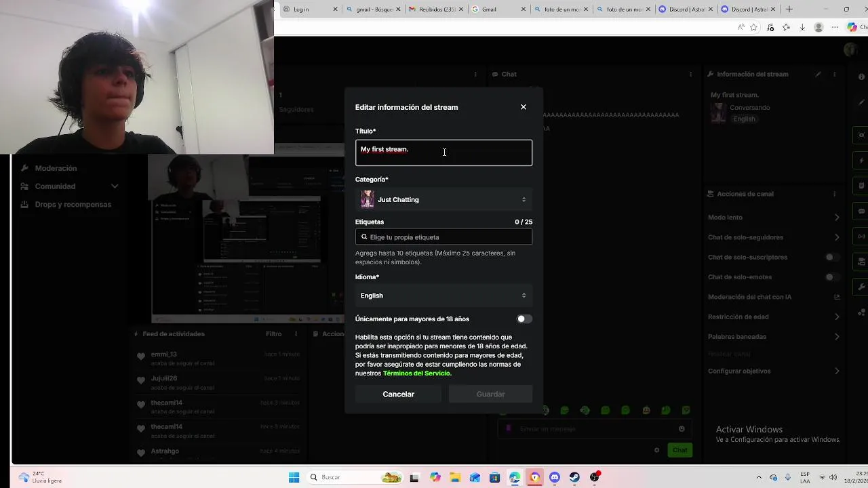The height and width of the screenshot is (488, 868).
Task: Open the browser three-dot settings menu
Action: click(x=835, y=28)
